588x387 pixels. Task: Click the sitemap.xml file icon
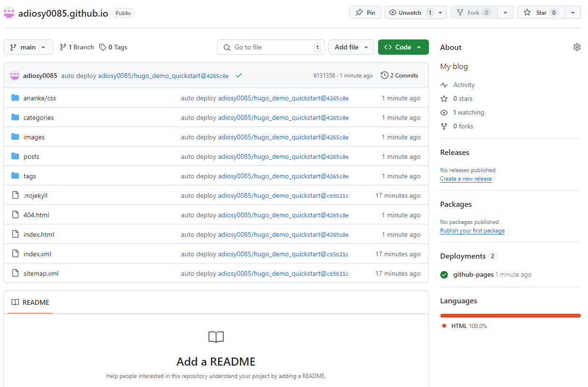15,273
